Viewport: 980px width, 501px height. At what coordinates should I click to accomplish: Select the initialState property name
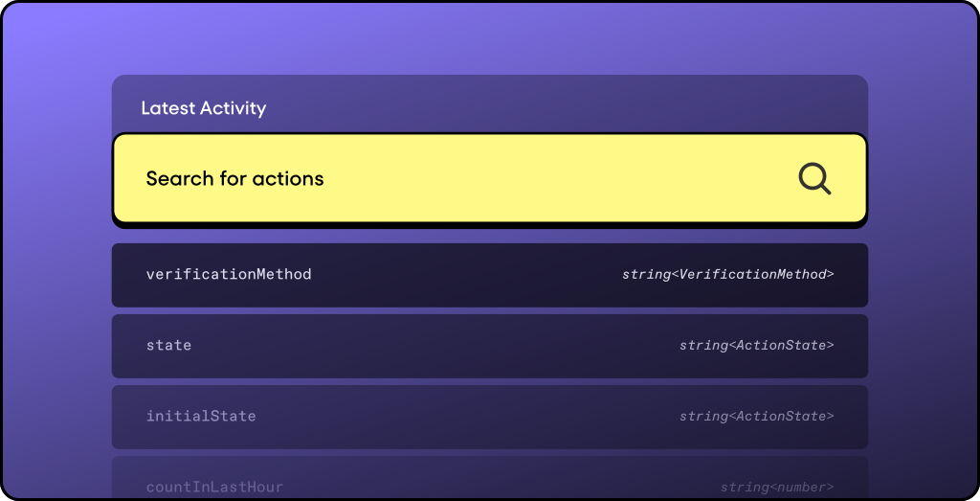[201, 416]
